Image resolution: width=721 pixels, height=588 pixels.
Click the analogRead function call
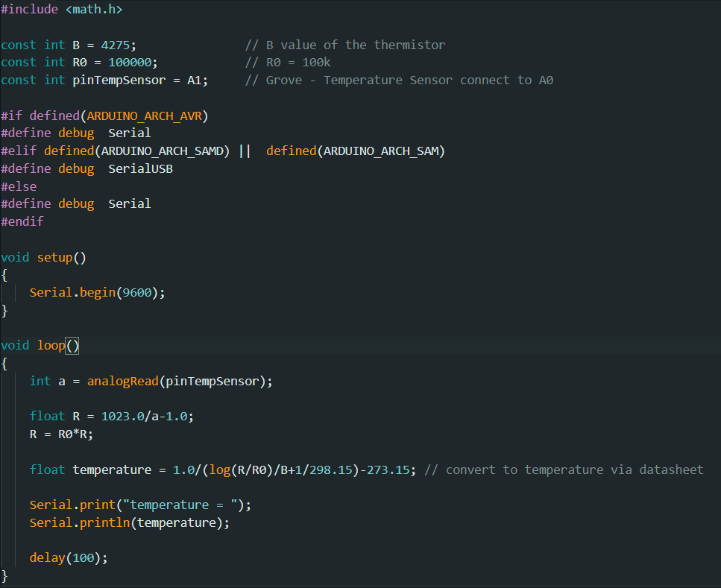[x=122, y=381]
